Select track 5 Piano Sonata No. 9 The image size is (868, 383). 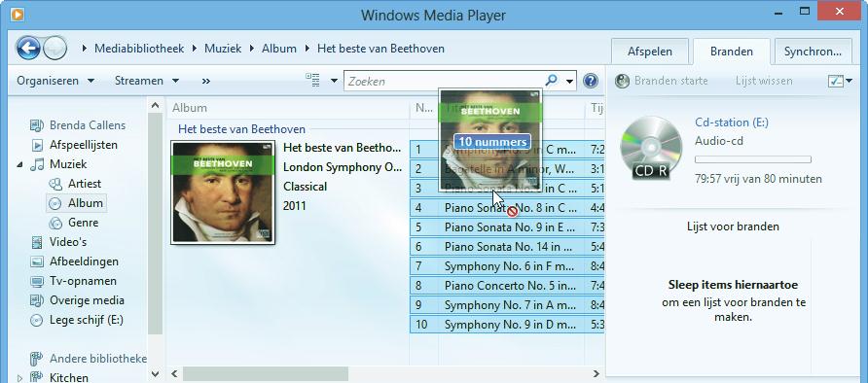(507, 227)
